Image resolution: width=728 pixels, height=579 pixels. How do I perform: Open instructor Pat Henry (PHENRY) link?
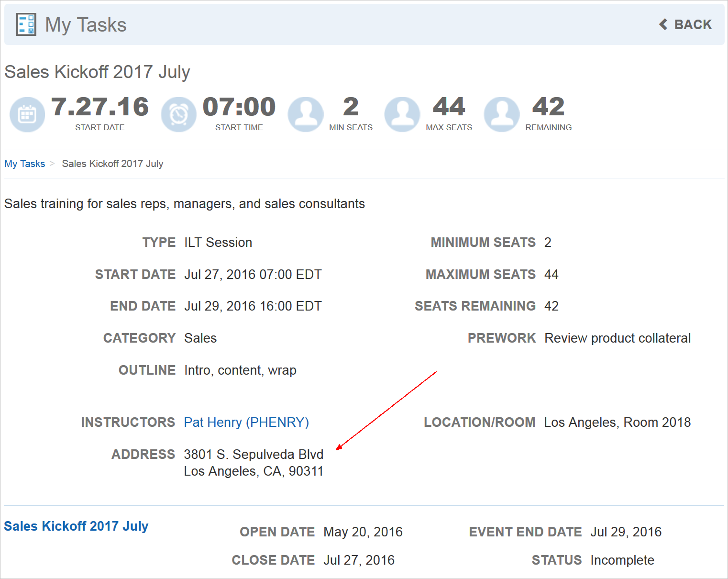pos(246,422)
